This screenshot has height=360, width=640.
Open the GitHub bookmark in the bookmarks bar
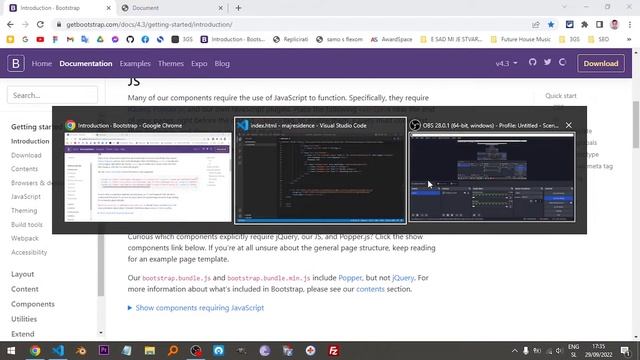click(x=130, y=39)
